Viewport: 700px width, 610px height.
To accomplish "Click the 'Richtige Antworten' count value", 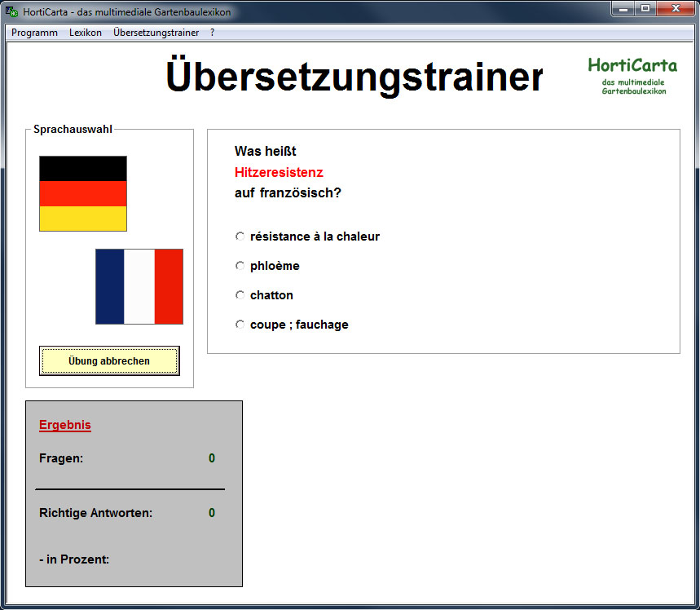I will [212, 513].
